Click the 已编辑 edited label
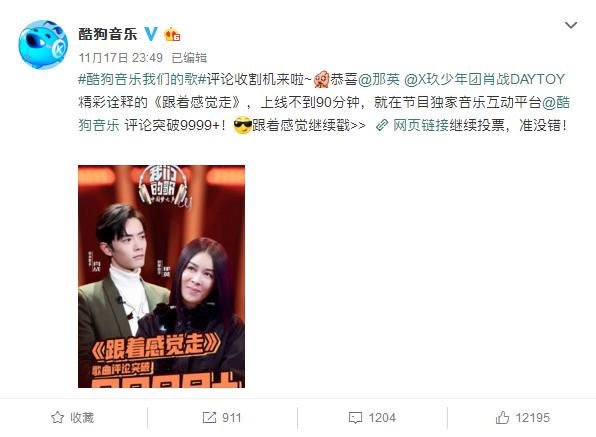The height and width of the screenshot is (437, 596). pyautogui.click(x=189, y=58)
